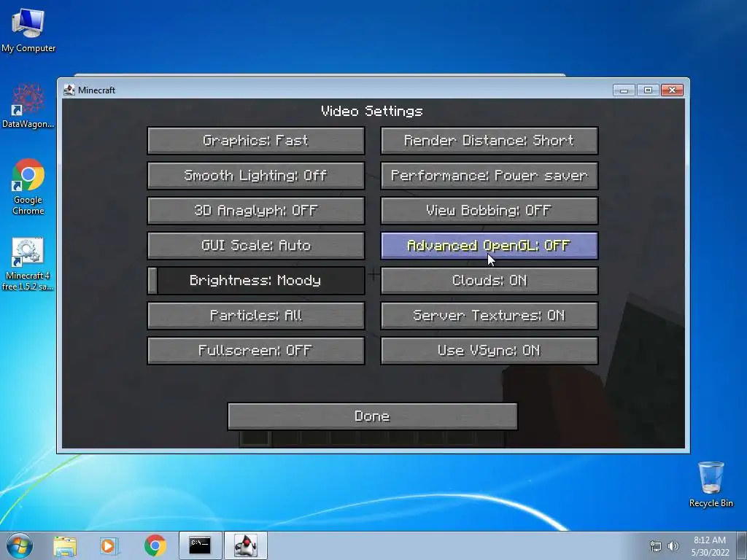Open My Computer desktop icon

(28, 29)
